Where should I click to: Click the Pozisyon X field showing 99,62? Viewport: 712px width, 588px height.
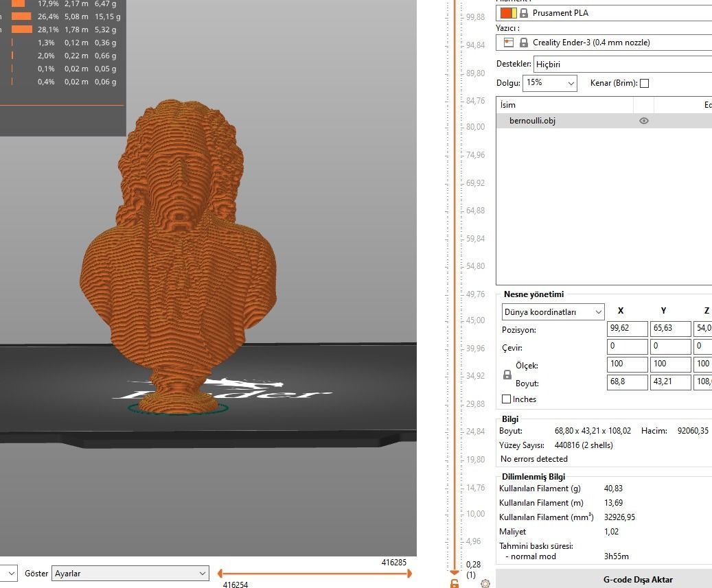pyautogui.click(x=627, y=329)
